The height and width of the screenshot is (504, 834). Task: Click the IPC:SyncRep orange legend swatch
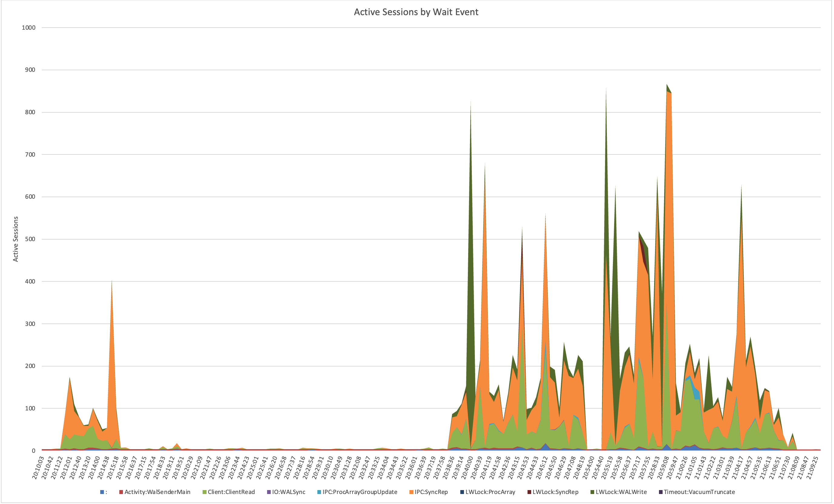411,492
